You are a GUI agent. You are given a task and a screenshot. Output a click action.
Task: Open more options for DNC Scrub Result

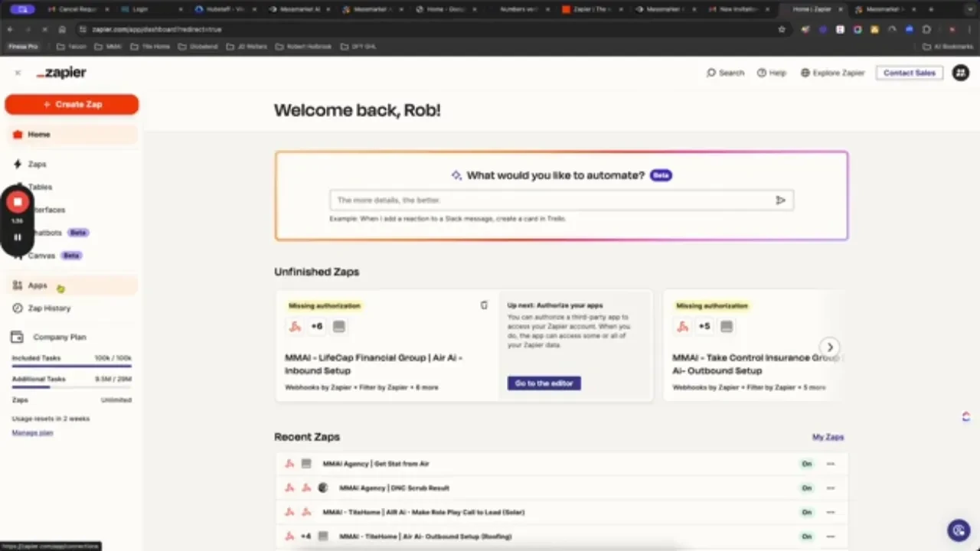click(x=831, y=487)
